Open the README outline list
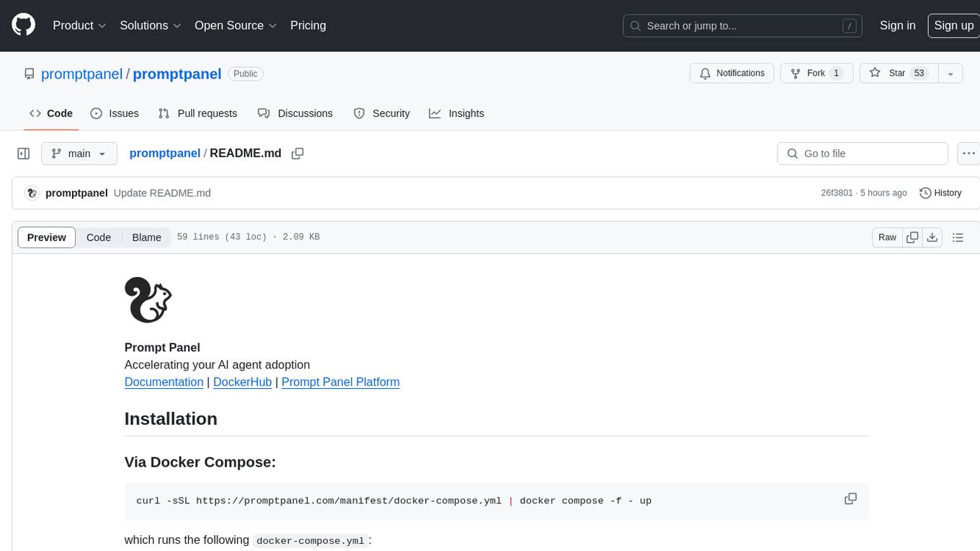The width and height of the screenshot is (980, 551). click(958, 237)
